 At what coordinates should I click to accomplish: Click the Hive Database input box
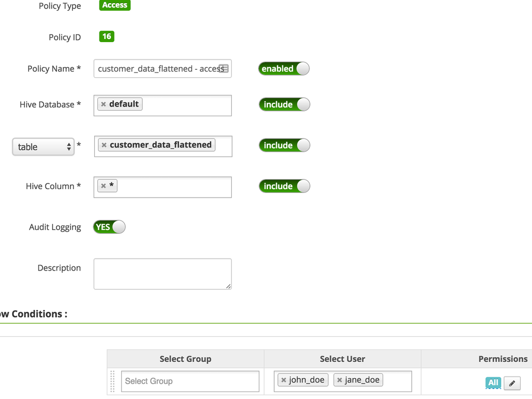(186, 105)
